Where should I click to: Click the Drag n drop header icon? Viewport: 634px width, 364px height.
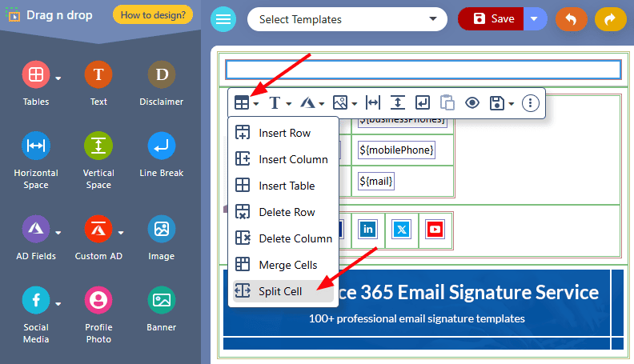point(14,15)
